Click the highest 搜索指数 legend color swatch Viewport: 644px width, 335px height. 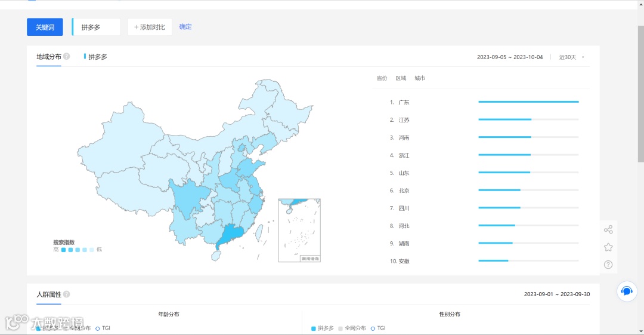click(63, 250)
